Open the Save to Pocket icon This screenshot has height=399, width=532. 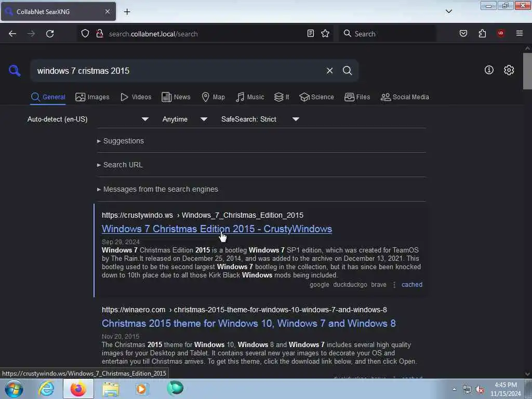tap(463, 33)
